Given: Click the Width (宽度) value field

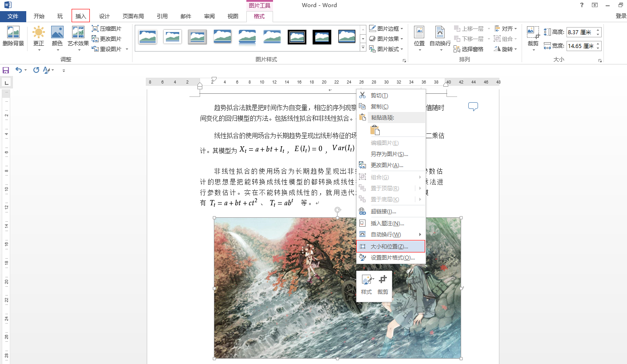Looking at the screenshot, I should tap(580, 46).
